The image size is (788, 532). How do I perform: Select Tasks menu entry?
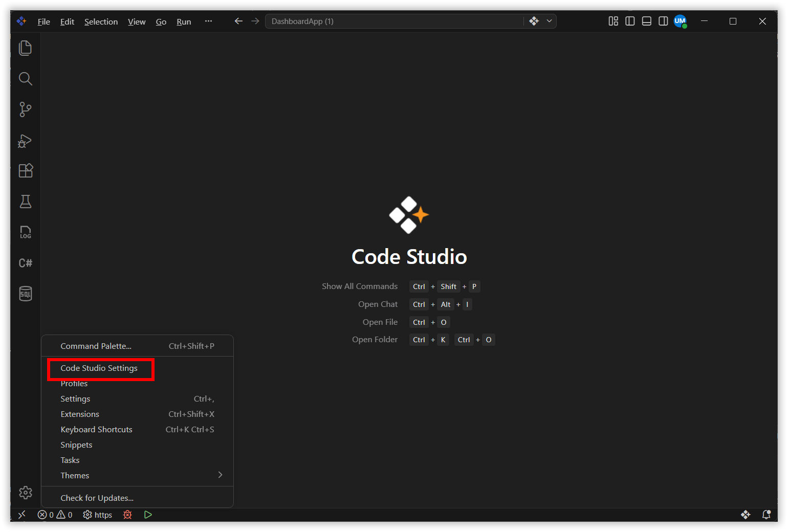coord(137,460)
